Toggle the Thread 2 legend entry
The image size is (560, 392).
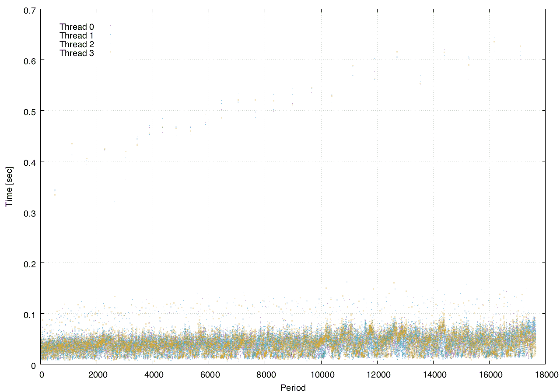click(x=77, y=45)
